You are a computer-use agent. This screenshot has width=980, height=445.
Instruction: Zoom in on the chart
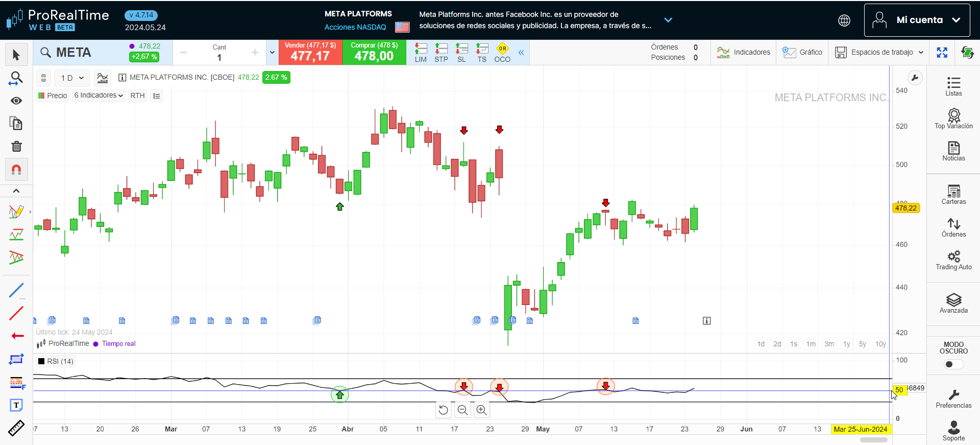(481, 410)
